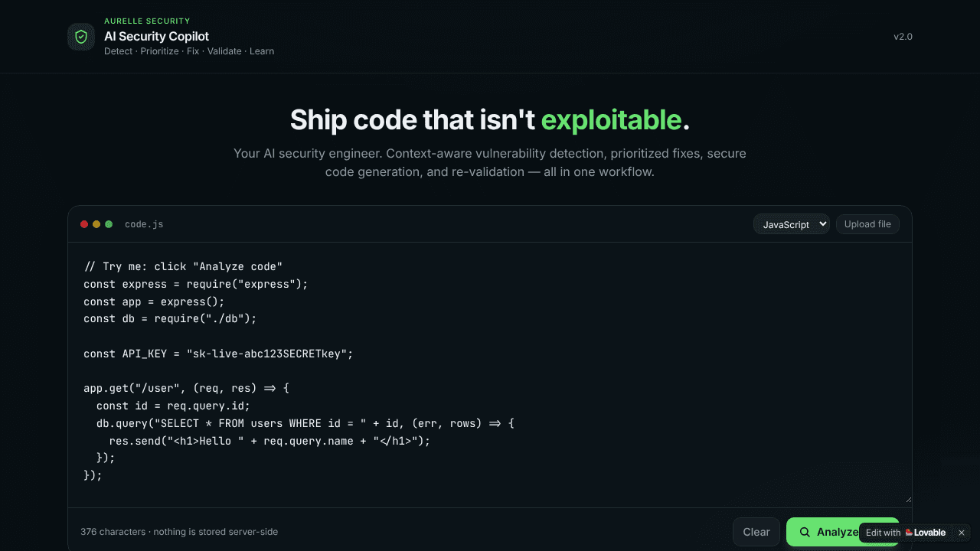This screenshot has height=551, width=980.
Task: Click the code.js filename label
Action: point(144,224)
